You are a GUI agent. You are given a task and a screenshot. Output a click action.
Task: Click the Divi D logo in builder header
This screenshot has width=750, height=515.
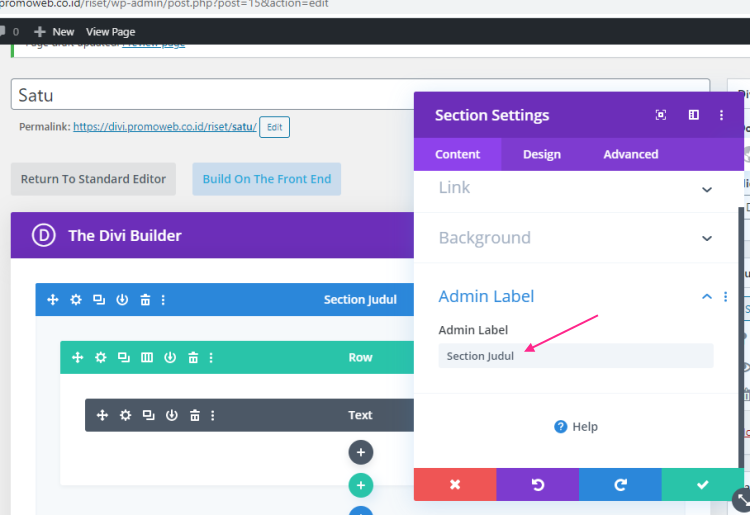click(x=44, y=235)
